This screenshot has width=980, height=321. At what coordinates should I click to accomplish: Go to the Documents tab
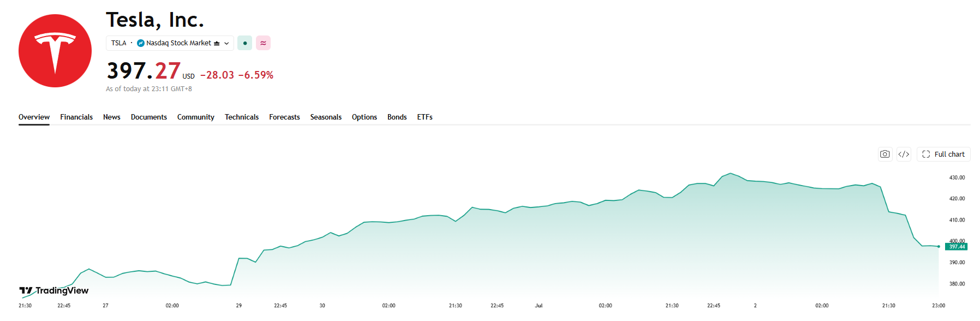[x=149, y=117]
